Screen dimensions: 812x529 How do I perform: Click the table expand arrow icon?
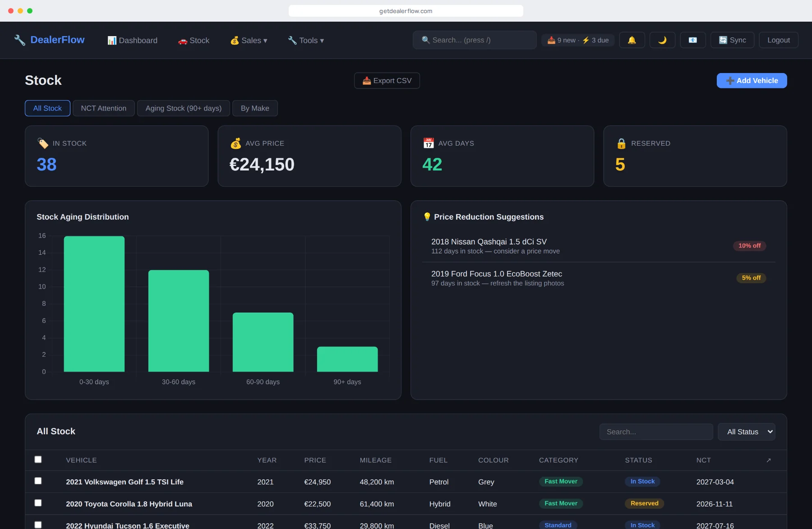[769, 460]
